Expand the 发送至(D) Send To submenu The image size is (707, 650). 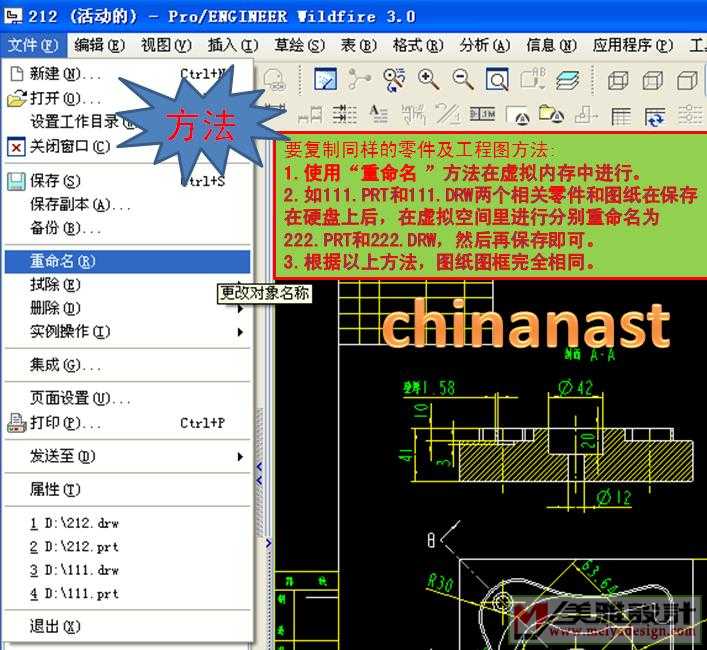pos(127,456)
